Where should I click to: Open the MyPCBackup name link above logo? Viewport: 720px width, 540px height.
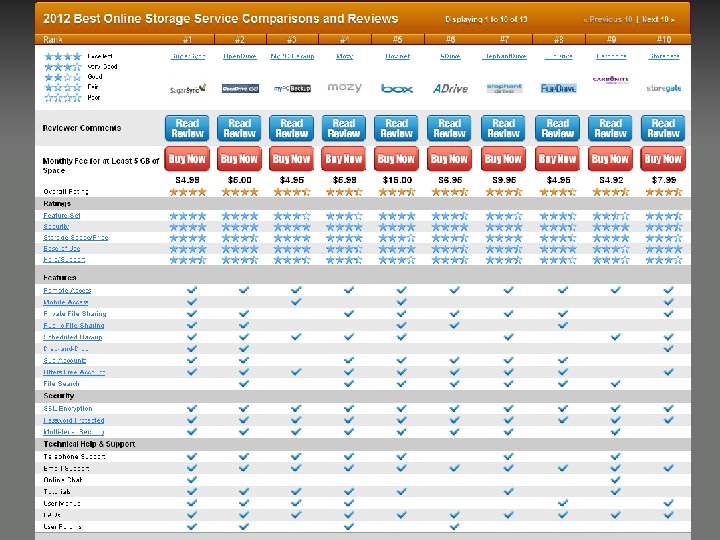[292, 56]
